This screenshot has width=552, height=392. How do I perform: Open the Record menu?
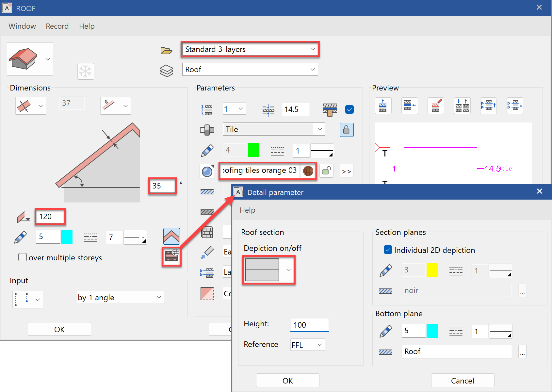[57, 26]
